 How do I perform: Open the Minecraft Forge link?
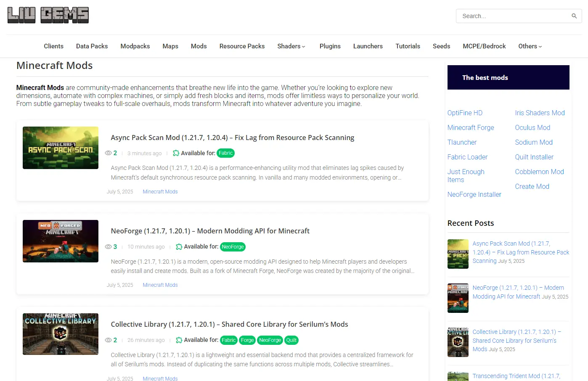pyautogui.click(x=471, y=127)
